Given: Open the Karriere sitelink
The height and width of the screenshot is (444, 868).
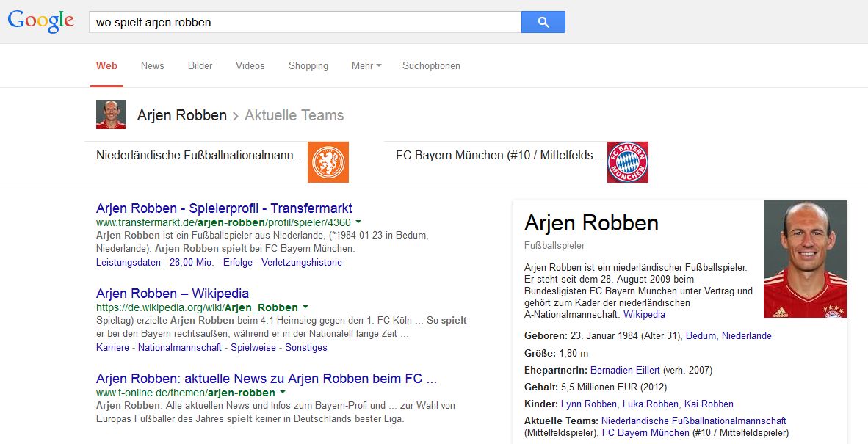Looking at the screenshot, I should (112, 347).
